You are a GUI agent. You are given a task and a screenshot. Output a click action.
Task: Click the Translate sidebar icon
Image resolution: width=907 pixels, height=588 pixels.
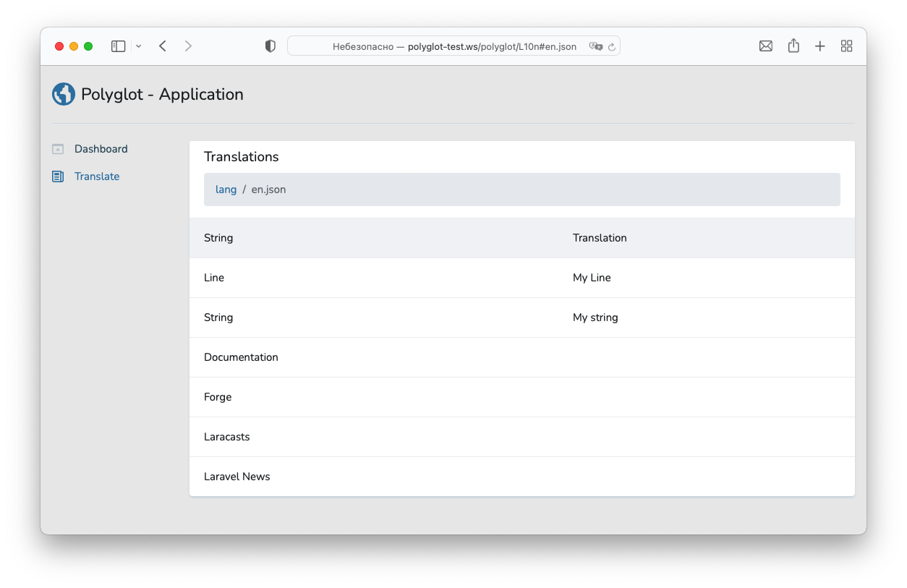click(58, 176)
